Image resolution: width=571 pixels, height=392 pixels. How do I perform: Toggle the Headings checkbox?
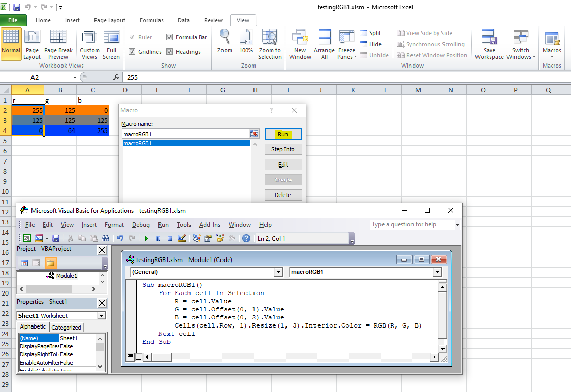point(169,52)
